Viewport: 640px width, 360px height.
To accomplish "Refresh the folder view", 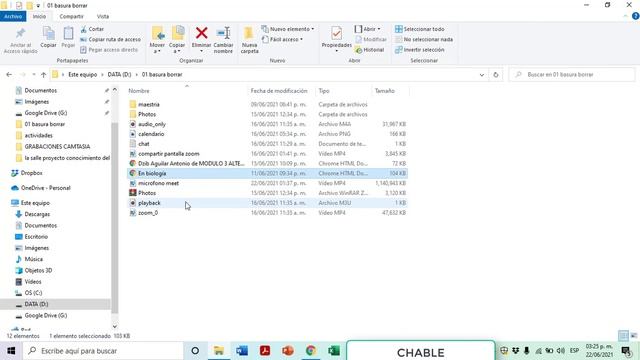I will point(496,75).
